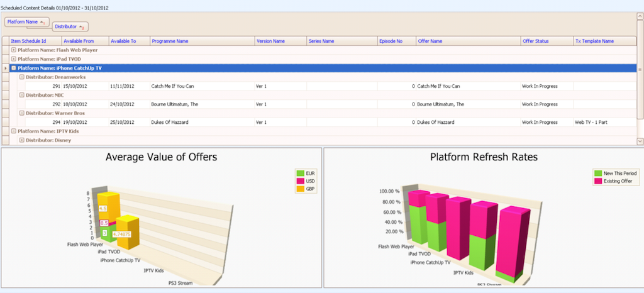
Task: Sort by Offer Status column header
Action: click(x=535, y=41)
